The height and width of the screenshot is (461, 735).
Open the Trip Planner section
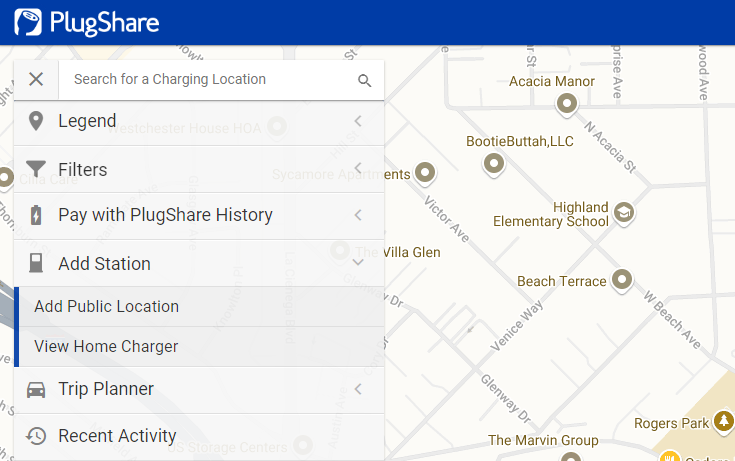199,390
